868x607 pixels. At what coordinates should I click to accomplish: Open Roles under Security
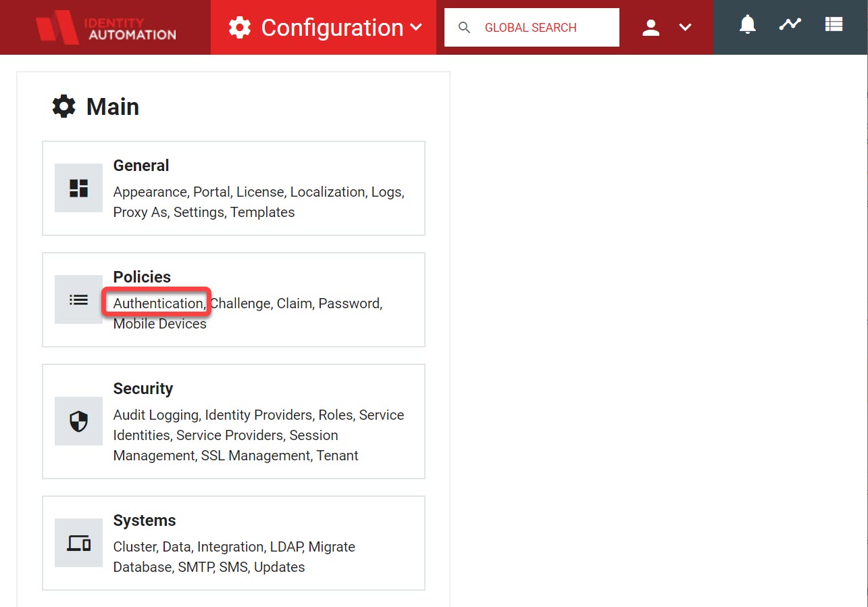pyautogui.click(x=335, y=415)
